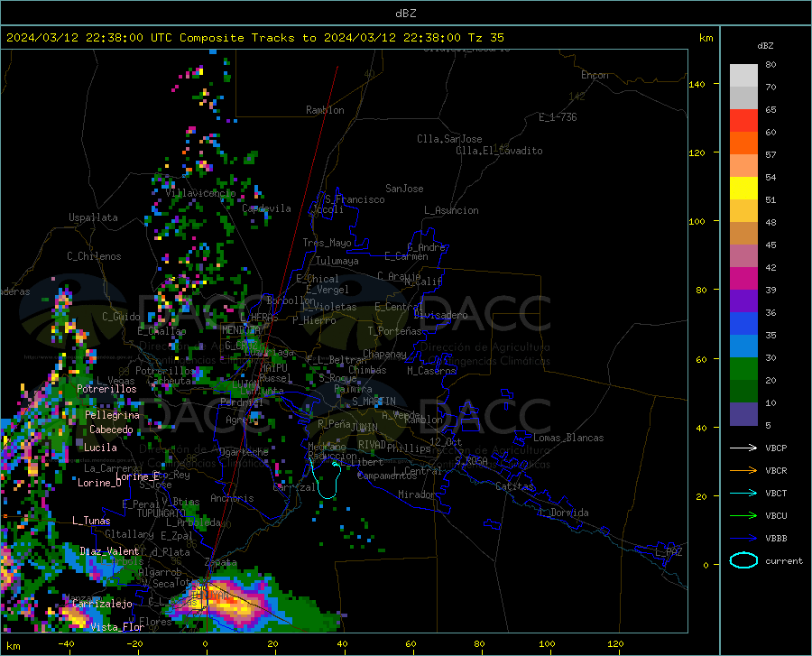The image size is (812, 656).
Task: Click the Uspallata label on map
Action: tap(93, 217)
